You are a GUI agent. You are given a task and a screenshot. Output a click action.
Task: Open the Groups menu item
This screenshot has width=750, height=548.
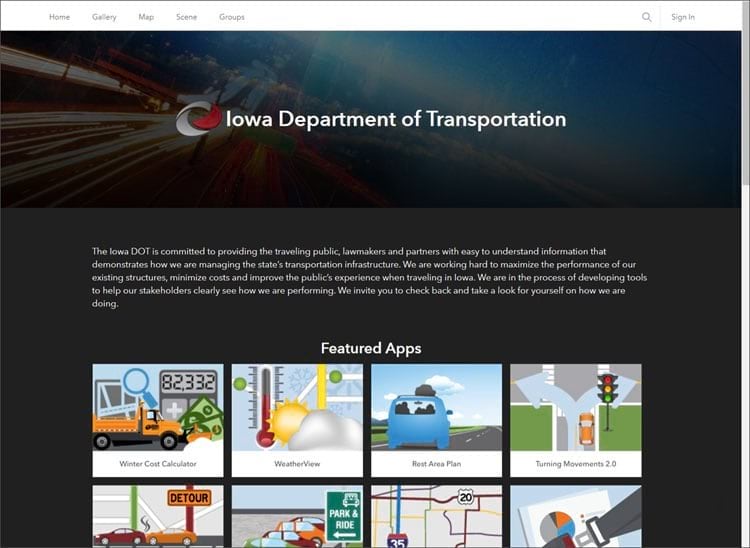click(x=232, y=17)
